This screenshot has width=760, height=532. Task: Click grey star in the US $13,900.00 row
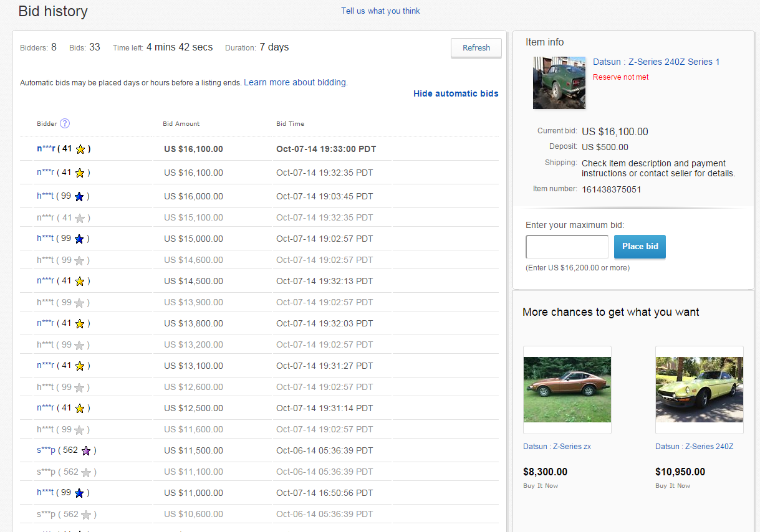click(79, 303)
